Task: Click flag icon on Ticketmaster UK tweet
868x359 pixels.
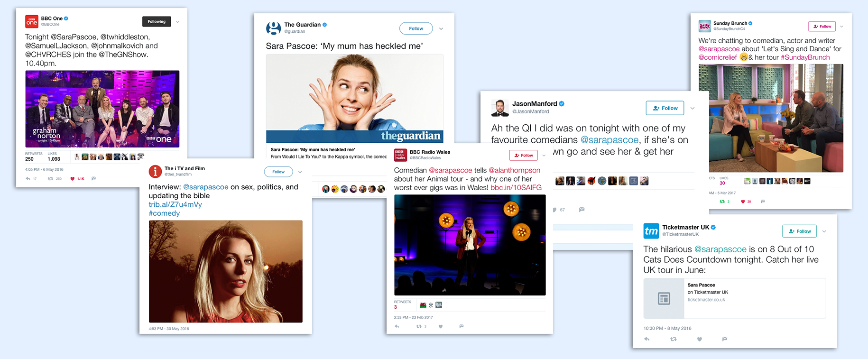Action: [x=725, y=339]
